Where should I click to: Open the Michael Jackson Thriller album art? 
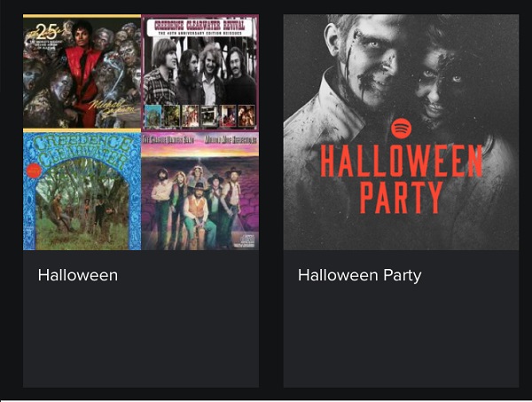pos(82,72)
